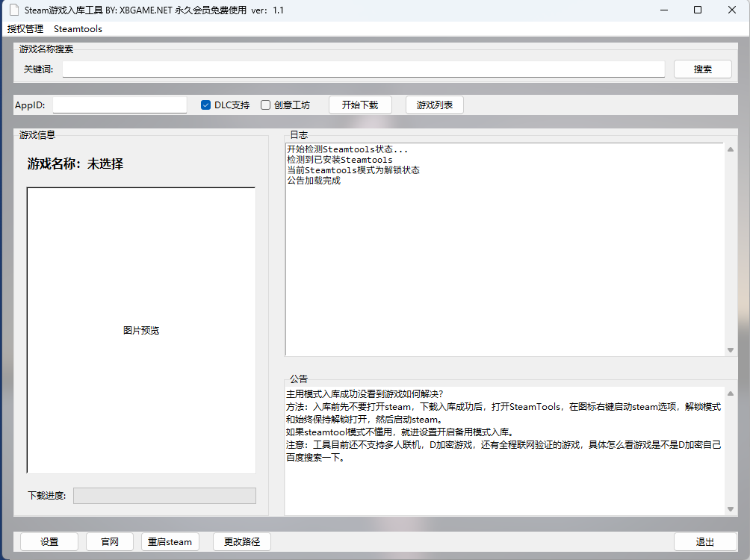Click the 搜索 search button
The height and width of the screenshot is (560, 750).
pyautogui.click(x=701, y=68)
